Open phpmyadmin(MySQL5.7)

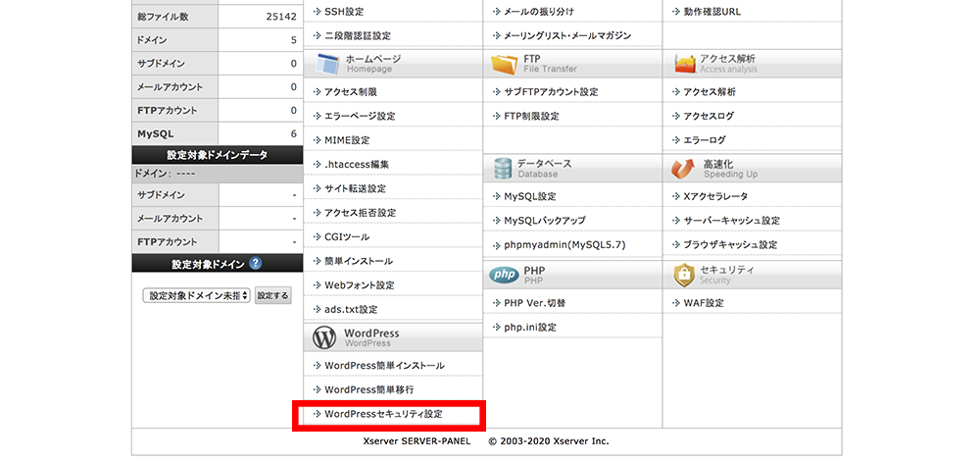point(564,245)
